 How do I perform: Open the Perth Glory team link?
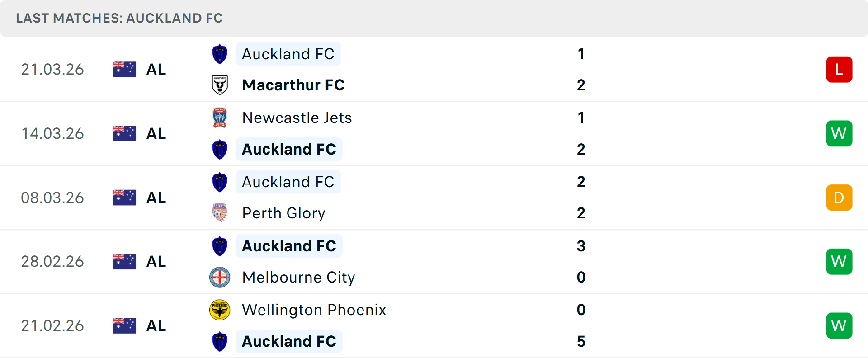pos(283,213)
